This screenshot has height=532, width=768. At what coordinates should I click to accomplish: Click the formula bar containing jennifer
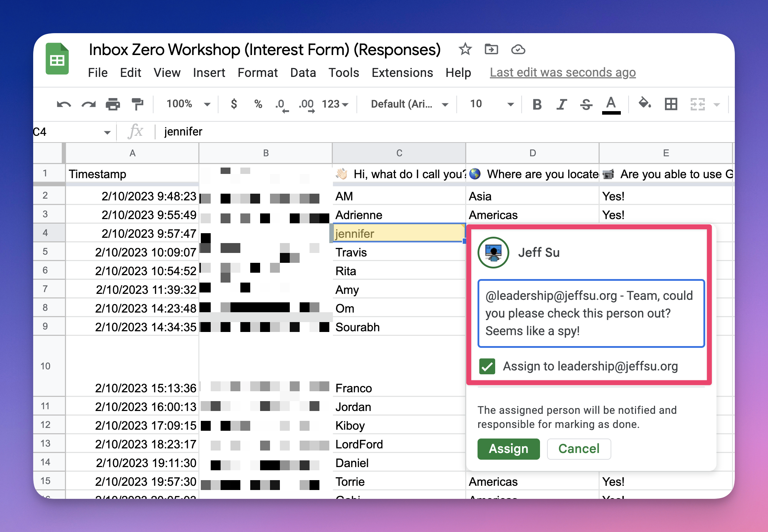click(445, 132)
